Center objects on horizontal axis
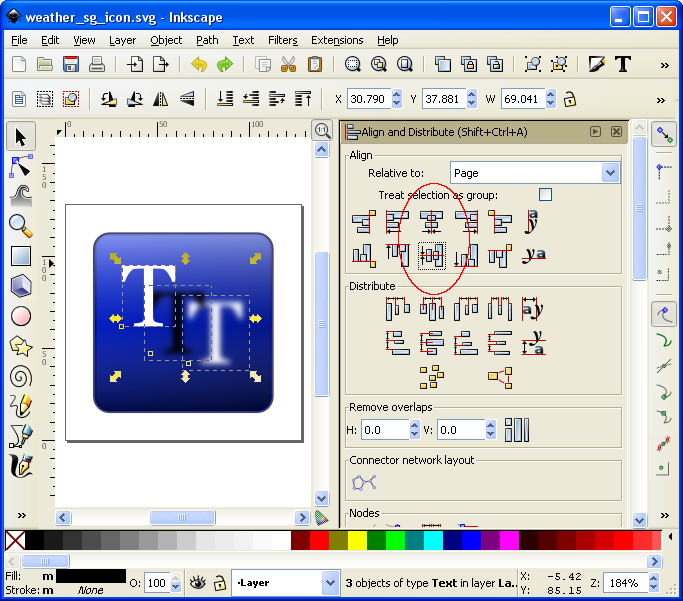This screenshot has width=683, height=601. [431, 256]
